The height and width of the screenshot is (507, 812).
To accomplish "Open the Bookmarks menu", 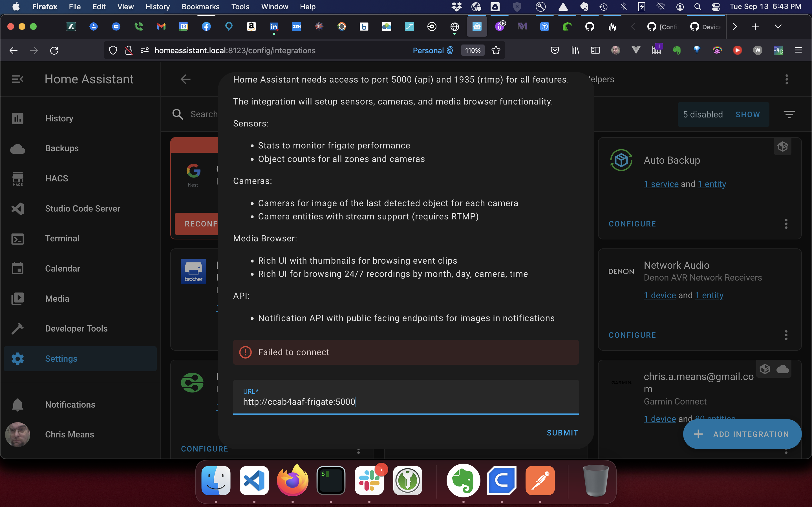I will point(200,6).
